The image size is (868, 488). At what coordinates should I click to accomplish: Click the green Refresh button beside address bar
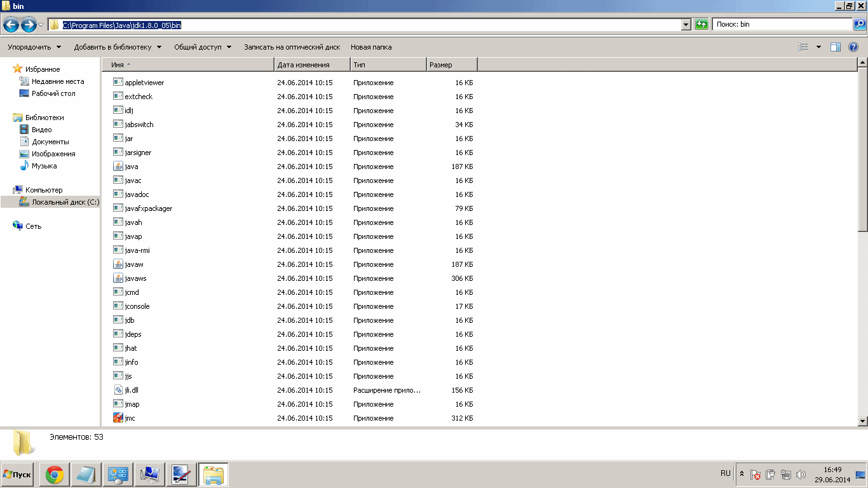coord(702,25)
